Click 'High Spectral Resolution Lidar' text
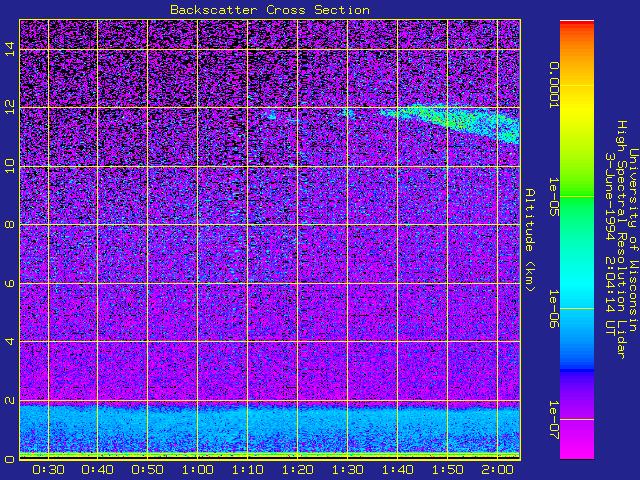The width and height of the screenshot is (640, 480). click(621, 240)
